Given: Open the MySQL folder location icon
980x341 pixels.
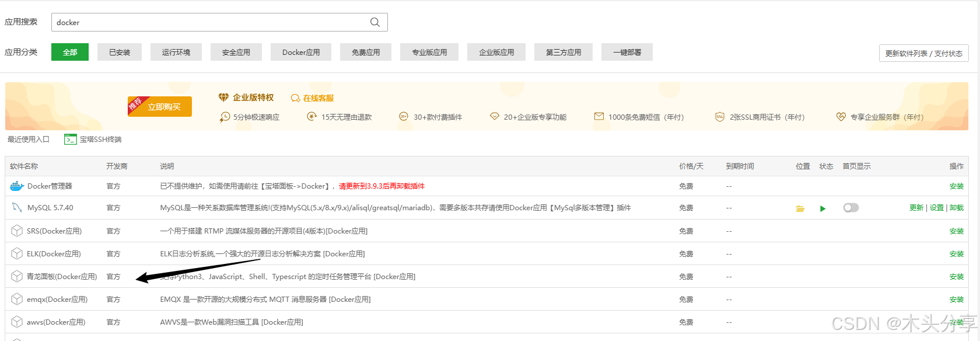Looking at the screenshot, I should pos(800,208).
